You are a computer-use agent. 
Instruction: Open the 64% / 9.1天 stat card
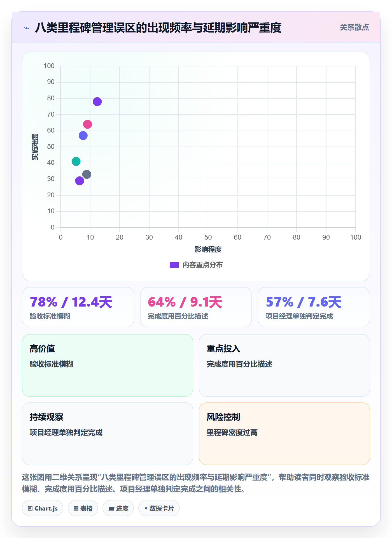pos(196,307)
